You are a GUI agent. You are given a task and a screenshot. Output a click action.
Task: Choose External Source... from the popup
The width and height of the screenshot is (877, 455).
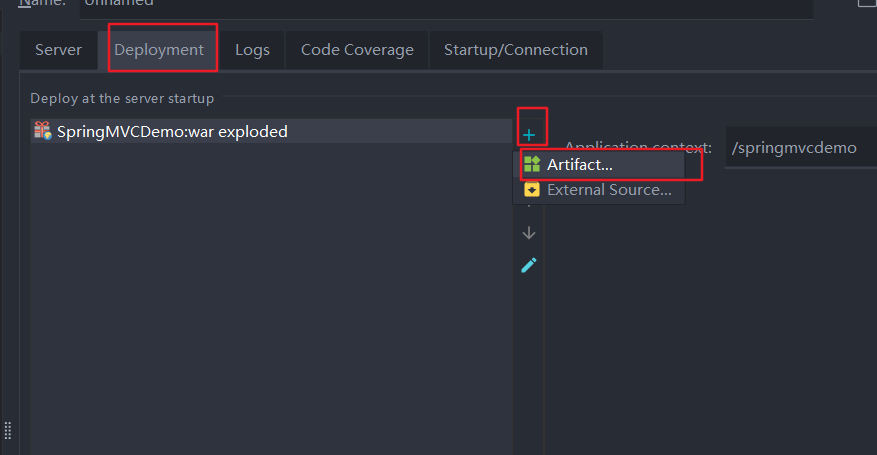point(609,189)
